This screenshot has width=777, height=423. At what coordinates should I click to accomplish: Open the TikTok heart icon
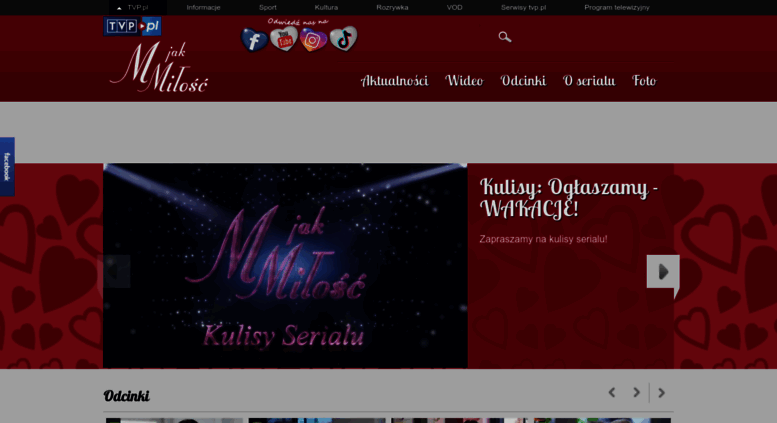click(343, 39)
